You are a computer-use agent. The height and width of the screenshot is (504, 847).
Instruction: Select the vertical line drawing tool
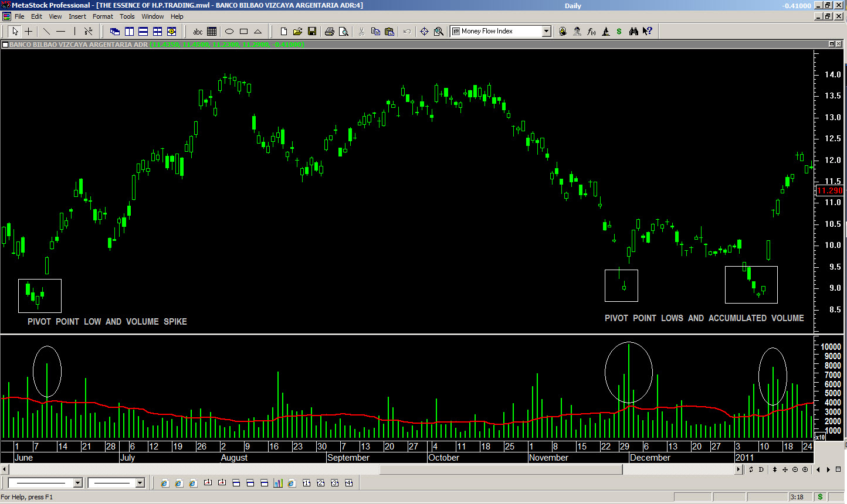pyautogui.click(x=74, y=32)
